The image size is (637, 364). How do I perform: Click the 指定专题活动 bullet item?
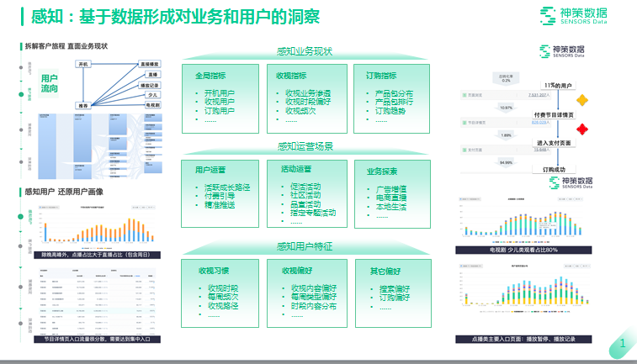(313, 213)
